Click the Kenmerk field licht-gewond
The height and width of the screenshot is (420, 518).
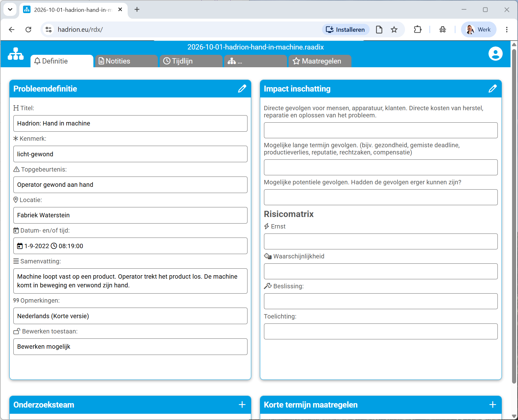click(x=130, y=154)
